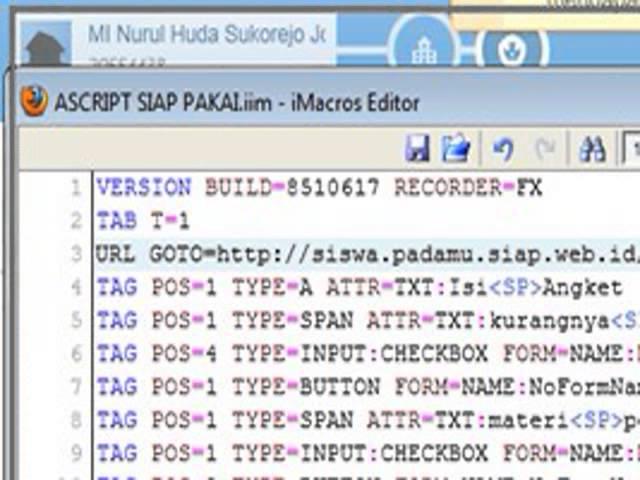Click the Firefox icon in the editor title bar
The image size is (640, 480).
click(34, 101)
